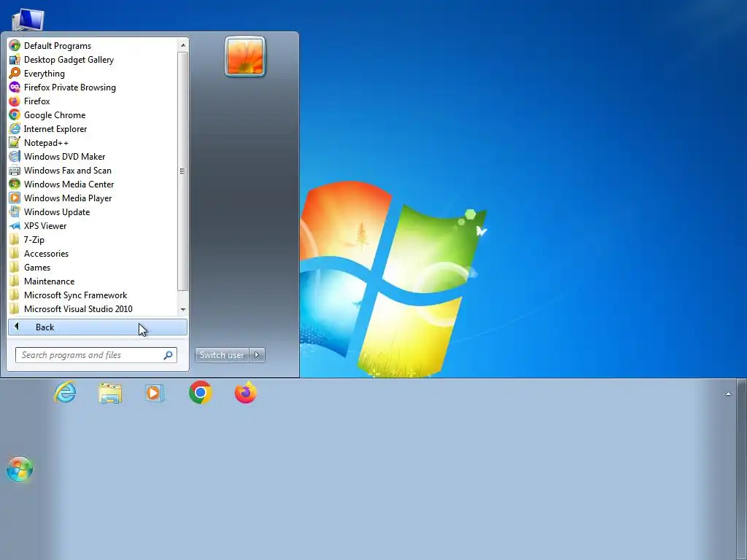
Task: Open Windows Media Player from the programs list
Action: [92, 198]
